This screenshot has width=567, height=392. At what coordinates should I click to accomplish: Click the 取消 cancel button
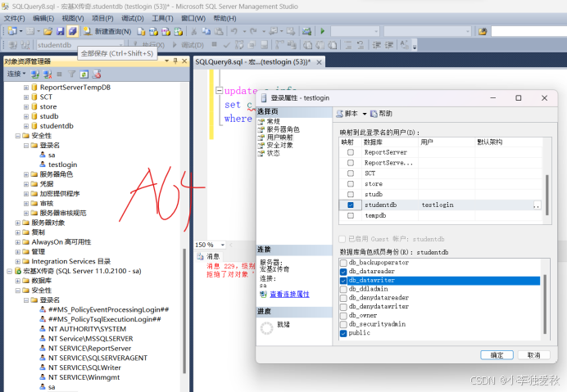[x=533, y=355]
